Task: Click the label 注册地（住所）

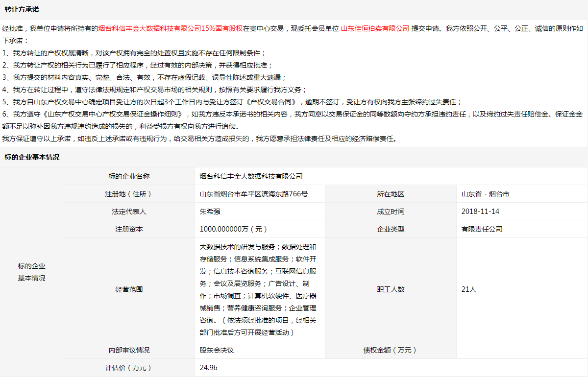Action: click(129, 194)
